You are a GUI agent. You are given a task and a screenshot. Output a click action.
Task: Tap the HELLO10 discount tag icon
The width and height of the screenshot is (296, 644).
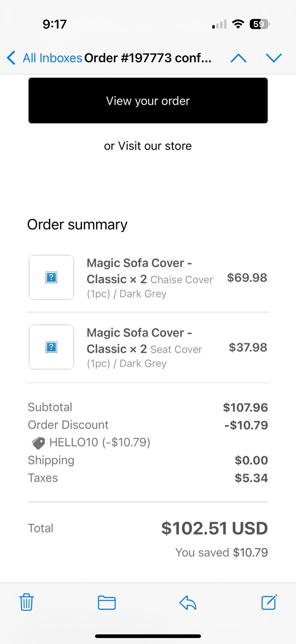click(x=39, y=443)
